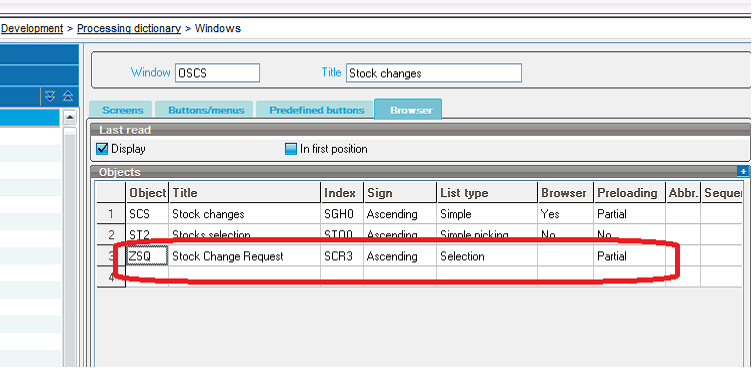This screenshot has width=755, height=368.
Task: Click the Window label link
Action: [x=150, y=72]
